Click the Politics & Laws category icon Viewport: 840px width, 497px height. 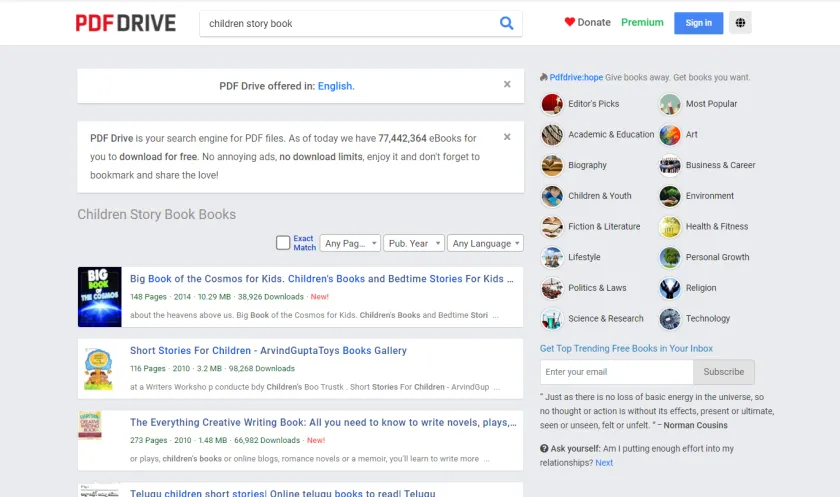click(552, 288)
